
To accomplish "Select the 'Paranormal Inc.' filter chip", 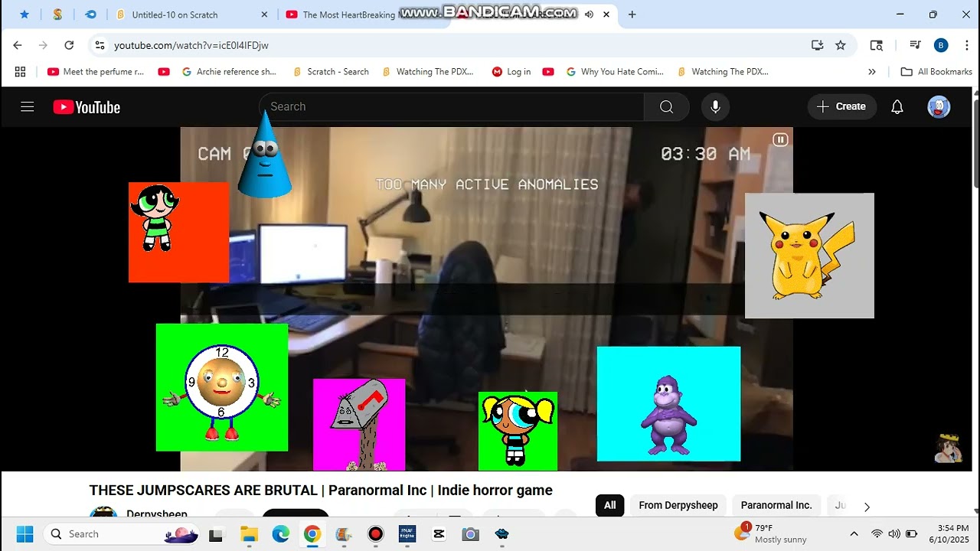I will pos(776,505).
